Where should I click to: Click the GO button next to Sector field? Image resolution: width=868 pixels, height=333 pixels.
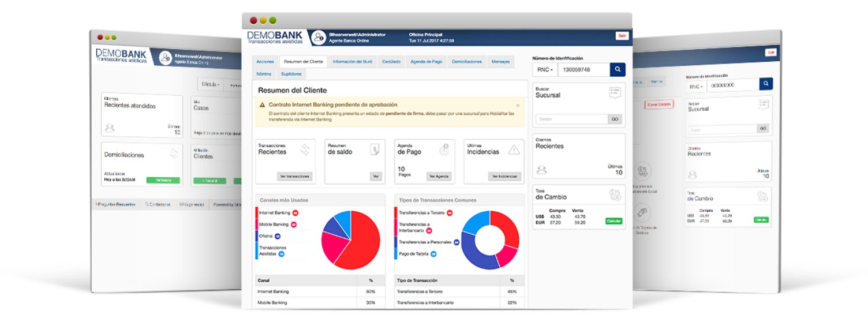pyautogui.click(x=615, y=119)
